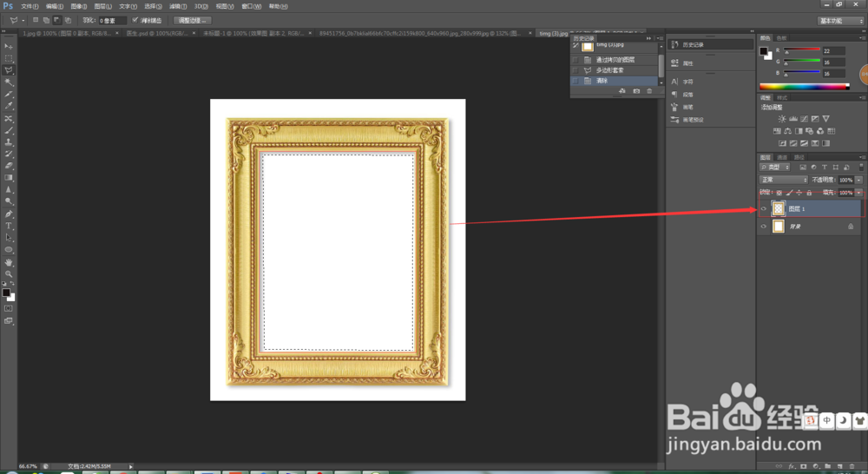Open the blend mode 正常 dropdown
868x474 pixels.
pyautogui.click(x=783, y=180)
